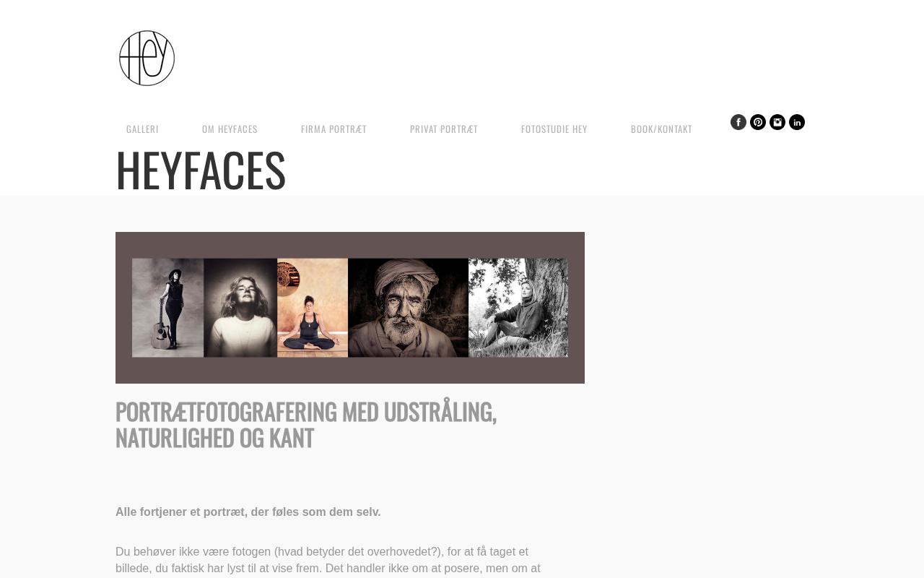The height and width of the screenshot is (578, 924).
Task: Open the Book/Kontakt page
Action: (661, 129)
